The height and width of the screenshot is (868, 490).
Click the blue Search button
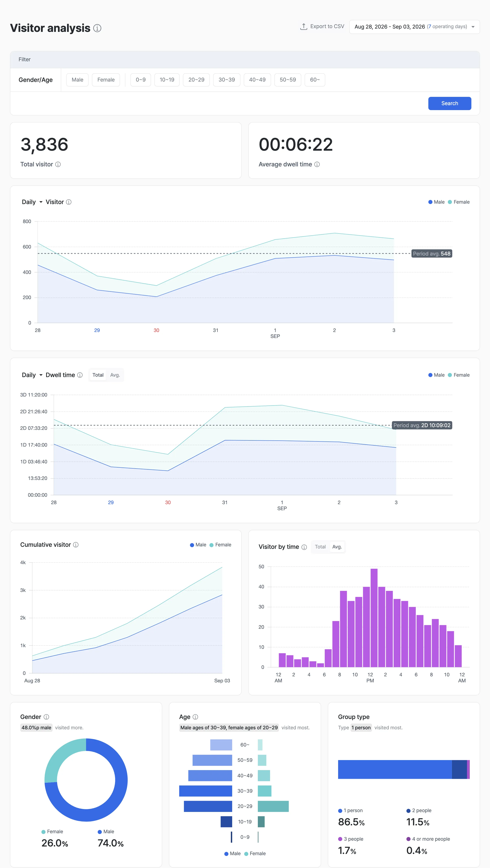450,103
